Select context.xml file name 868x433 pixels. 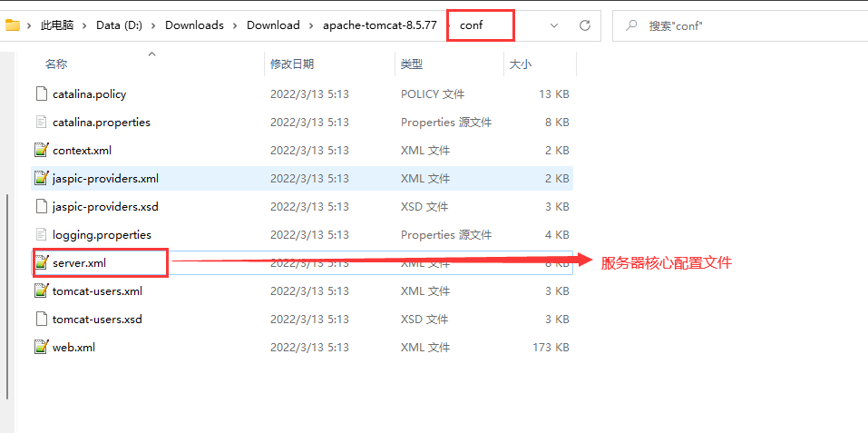point(82,150)
